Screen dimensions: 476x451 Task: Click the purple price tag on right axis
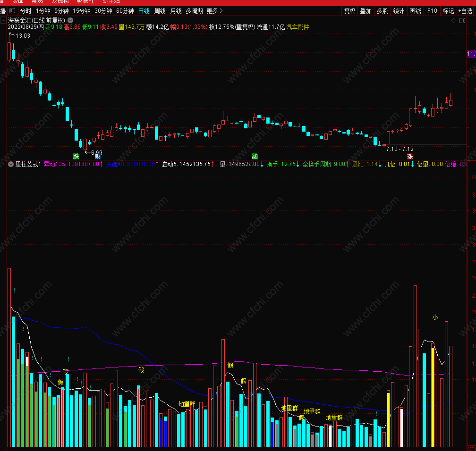471,54
